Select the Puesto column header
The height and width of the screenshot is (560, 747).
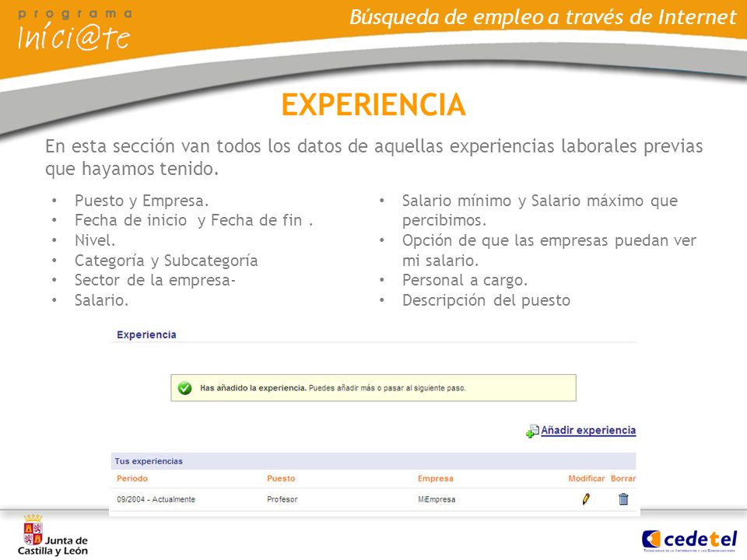tap(281, 478)
